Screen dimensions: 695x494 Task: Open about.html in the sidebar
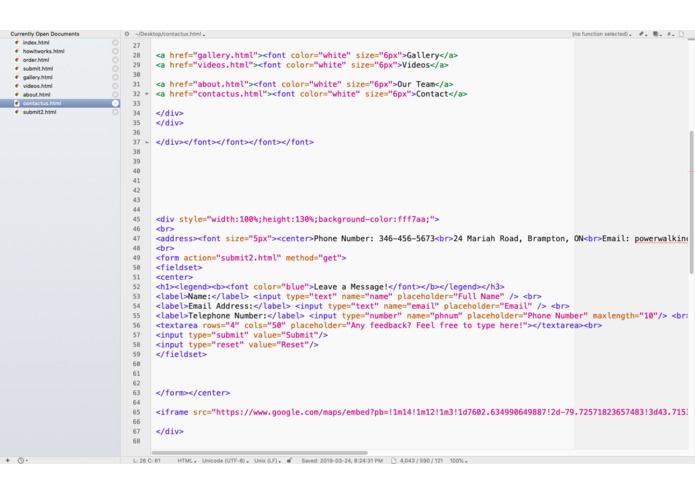[x=36, y=94]
